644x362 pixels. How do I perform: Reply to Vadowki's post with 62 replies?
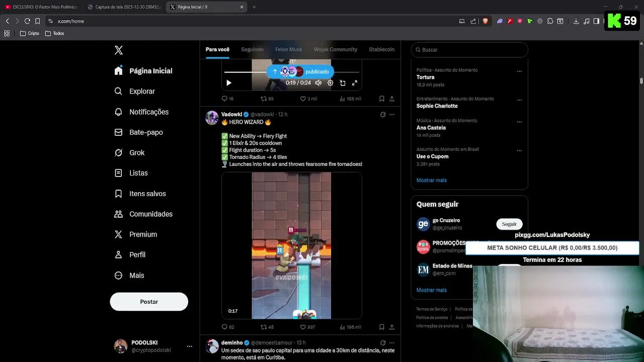pyautogui.click(x=228, y=327)
